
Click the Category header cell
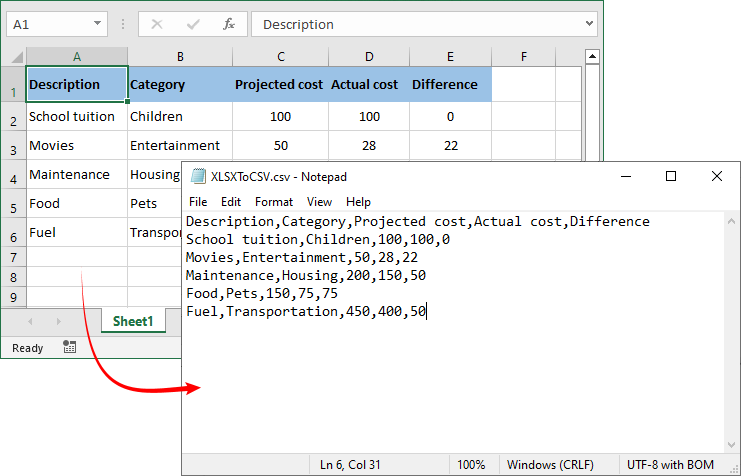point(180,84)
